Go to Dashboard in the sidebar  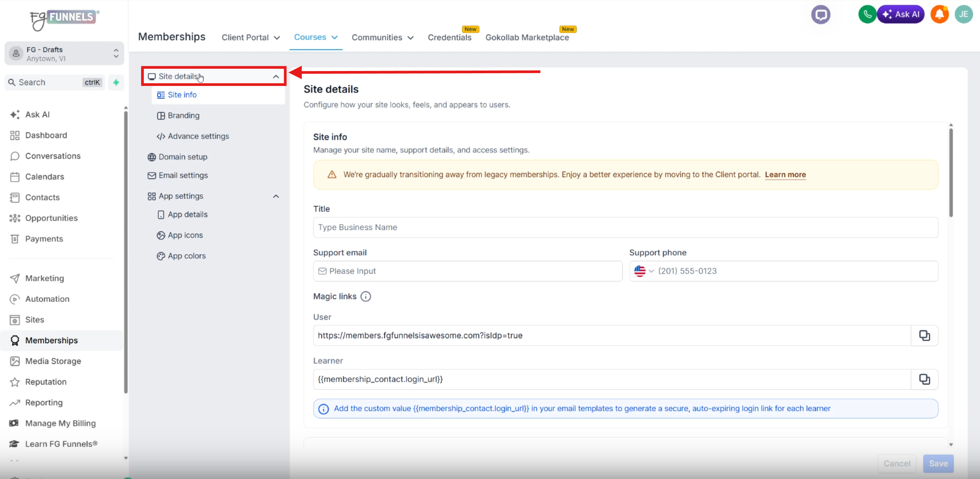[x=46, y=135]
